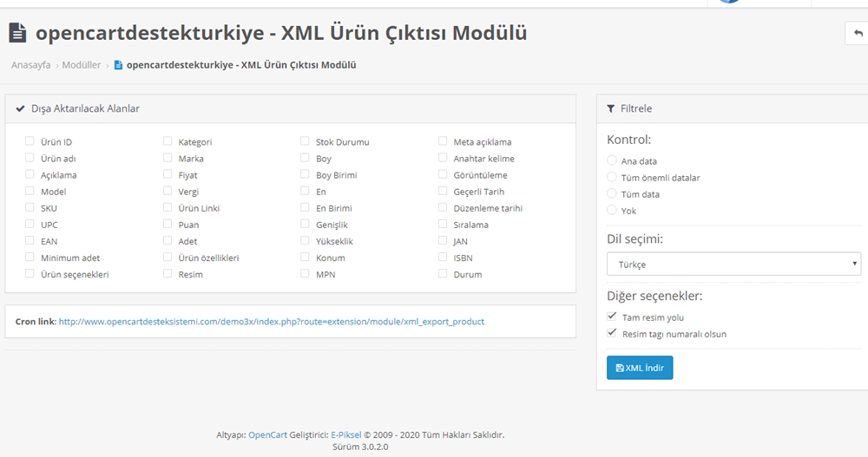The width and height of the screenshot is (868, 457).
Task: Select the Tüm önemli datalar radio option
Action: tap(612, 177)
